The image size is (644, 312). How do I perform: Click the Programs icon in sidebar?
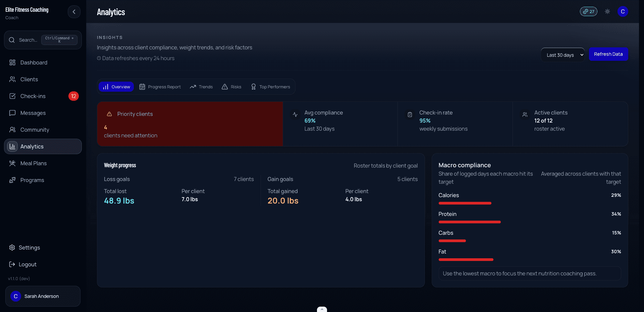coord(12,180)
